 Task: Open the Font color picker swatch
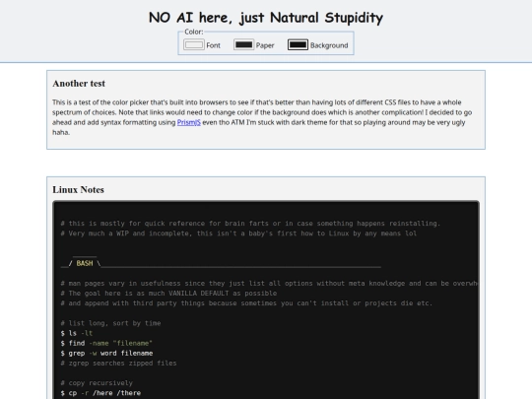click(194, 44)
